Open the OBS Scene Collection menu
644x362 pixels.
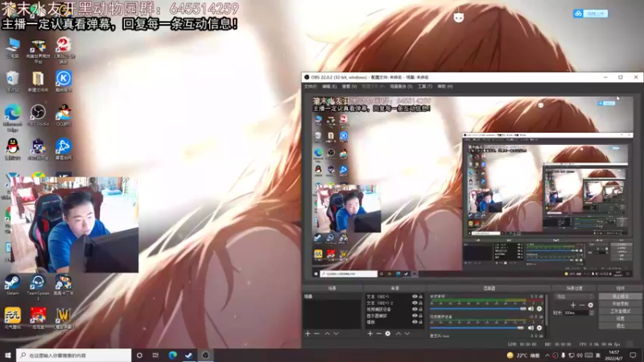(x=401, y=87)
